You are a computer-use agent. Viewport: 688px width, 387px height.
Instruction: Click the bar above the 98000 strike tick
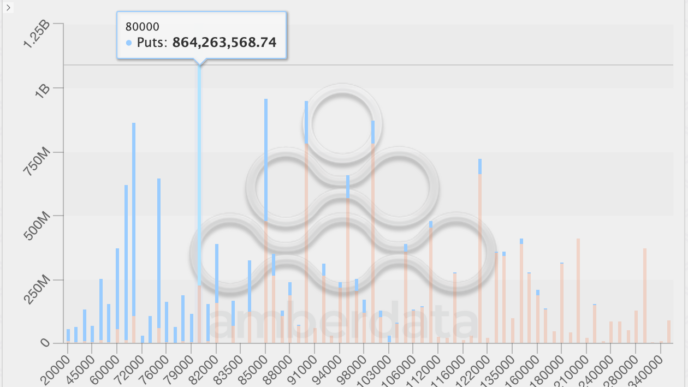click(x=364, y=321)
